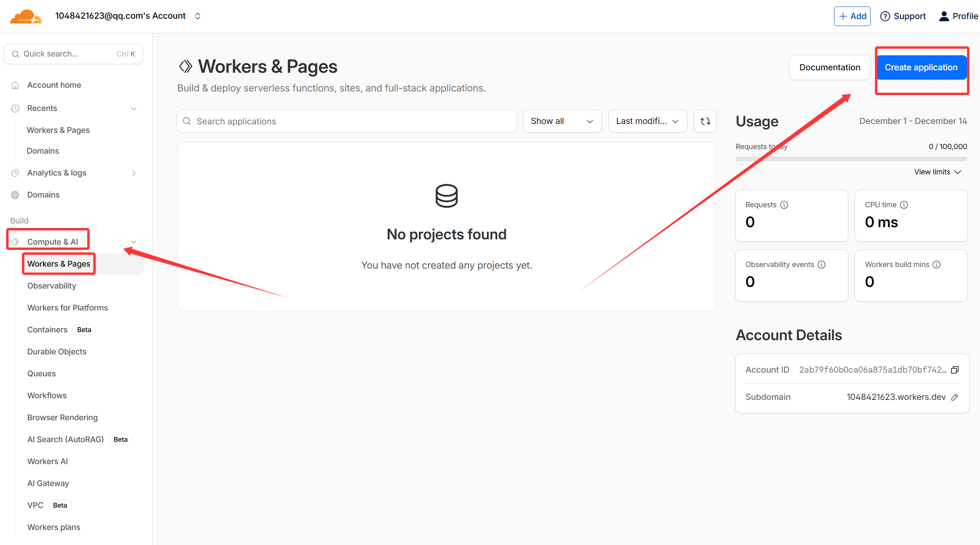Screen dimensions: 980x545
Task: Edit subdomain using the pencil icon
Action: pyautogui.click(x=955, y=397)
